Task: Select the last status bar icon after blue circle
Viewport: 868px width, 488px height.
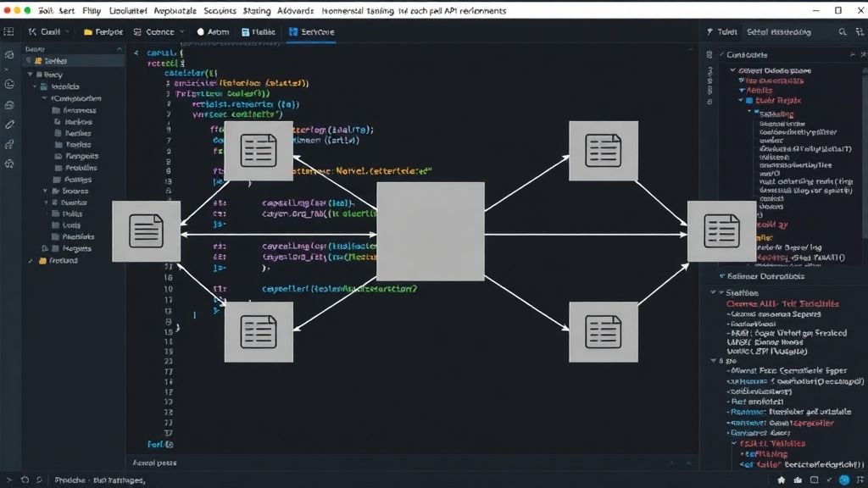Action: click(x=860, y=480)
